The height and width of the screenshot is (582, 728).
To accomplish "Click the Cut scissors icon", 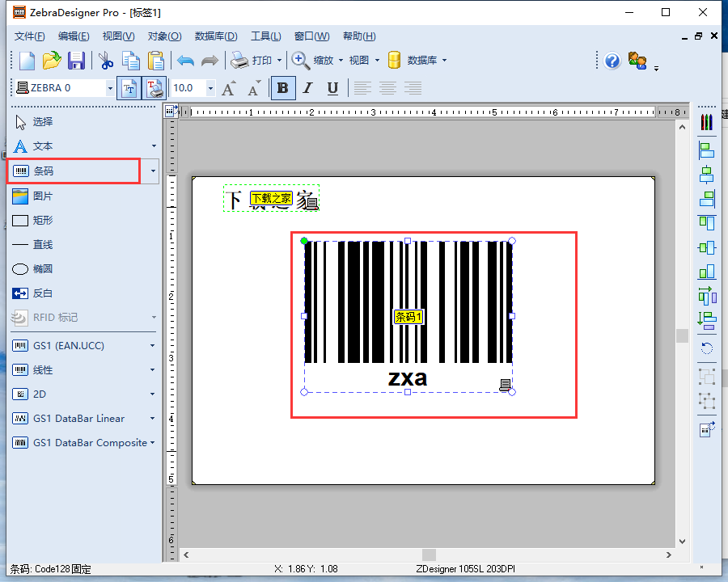I will (x=106, y=61).
